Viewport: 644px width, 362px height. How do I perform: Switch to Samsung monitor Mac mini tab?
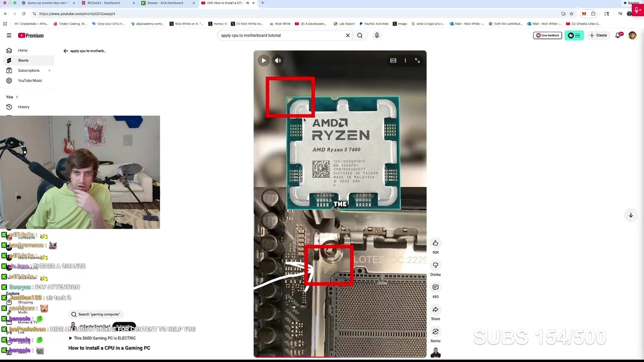[x=48, y=3]
